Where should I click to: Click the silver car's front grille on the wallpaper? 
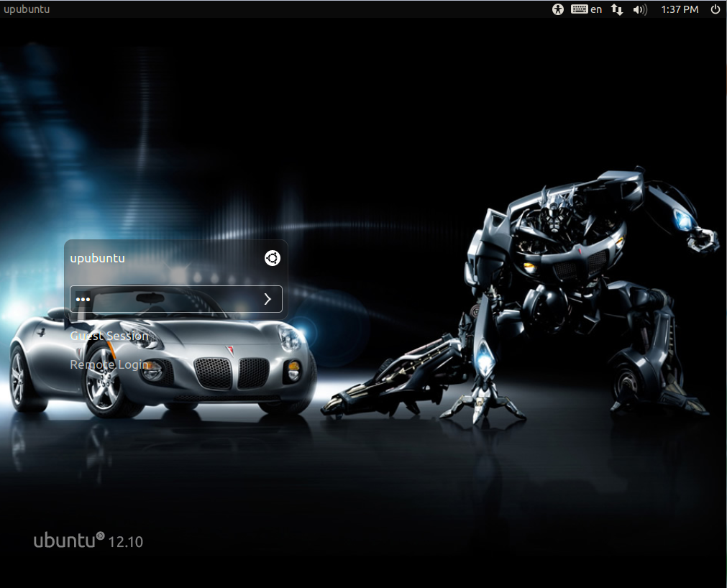click(232, 373)
